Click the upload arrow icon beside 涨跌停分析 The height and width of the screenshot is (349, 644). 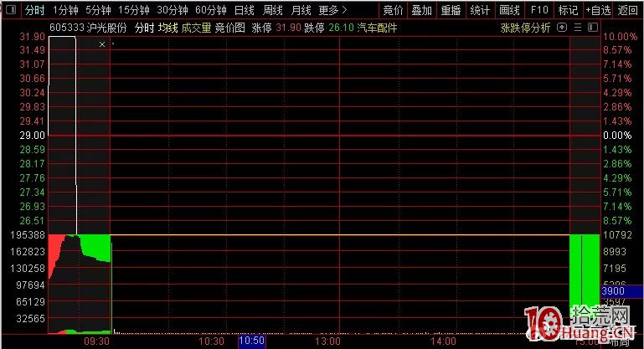[562, 28]
